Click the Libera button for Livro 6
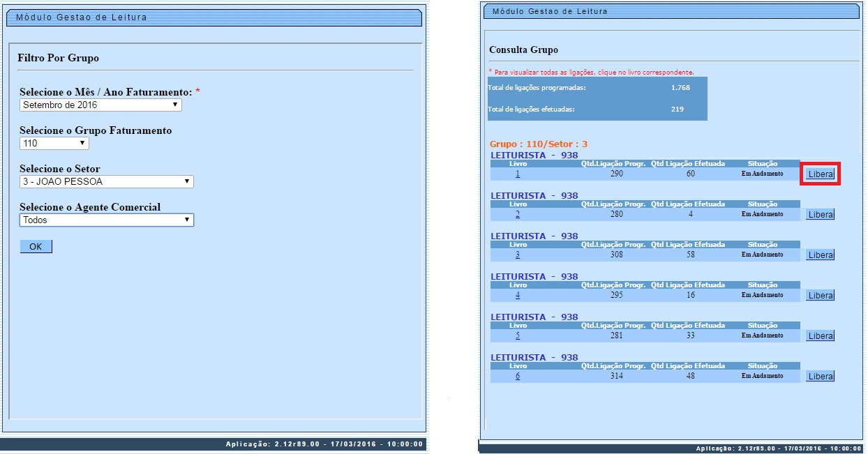 pos(820,377)
